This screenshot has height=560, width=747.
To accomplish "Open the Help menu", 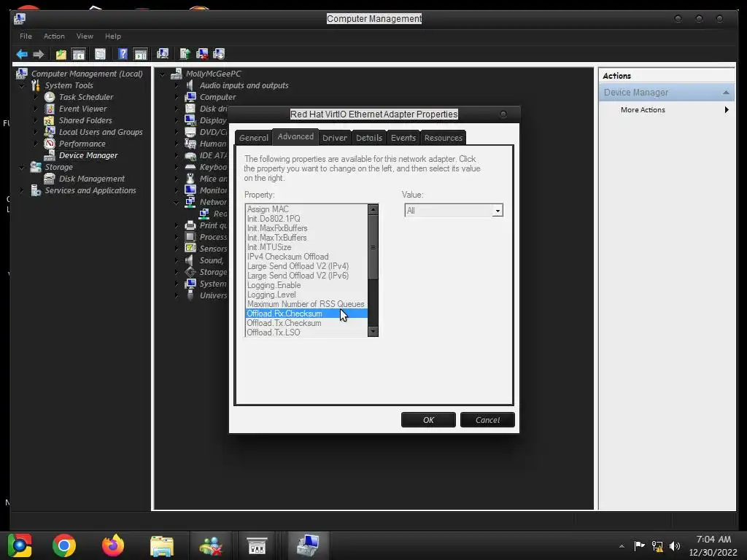I will point(113,36).
